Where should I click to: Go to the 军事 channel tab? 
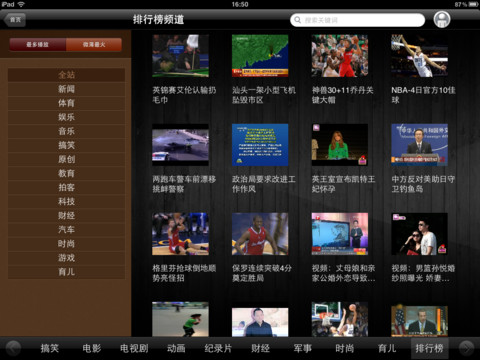(x=303, y=348)
